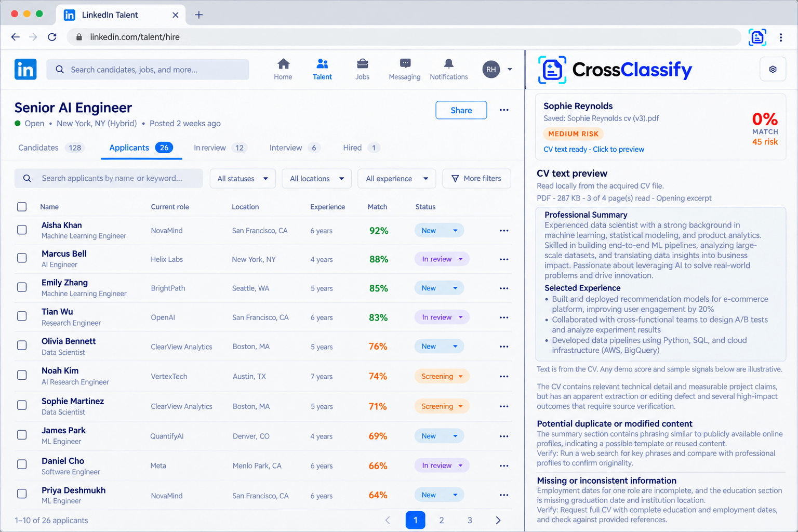Viewport: 798px width, 532px height.
Task: Open row actions for Sophie Martinez
Action: coord(504,406)
